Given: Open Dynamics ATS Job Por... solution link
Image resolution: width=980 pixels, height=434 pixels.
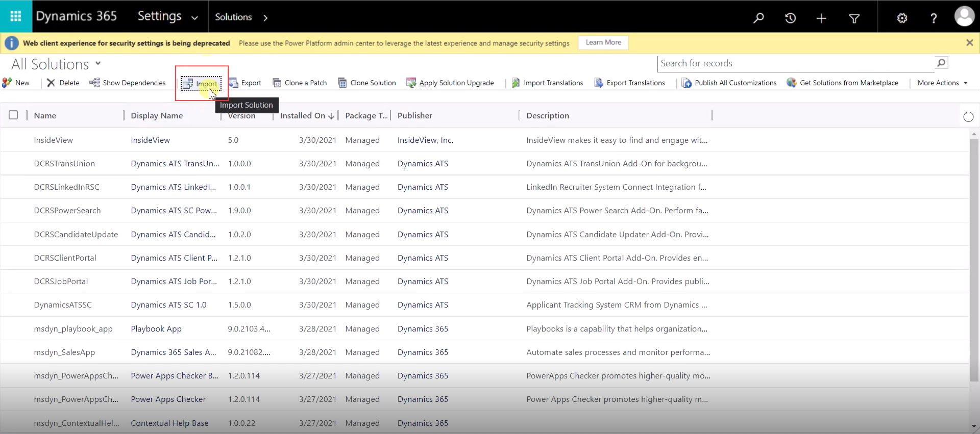Looking at the screenshot, I should point(174,282).
